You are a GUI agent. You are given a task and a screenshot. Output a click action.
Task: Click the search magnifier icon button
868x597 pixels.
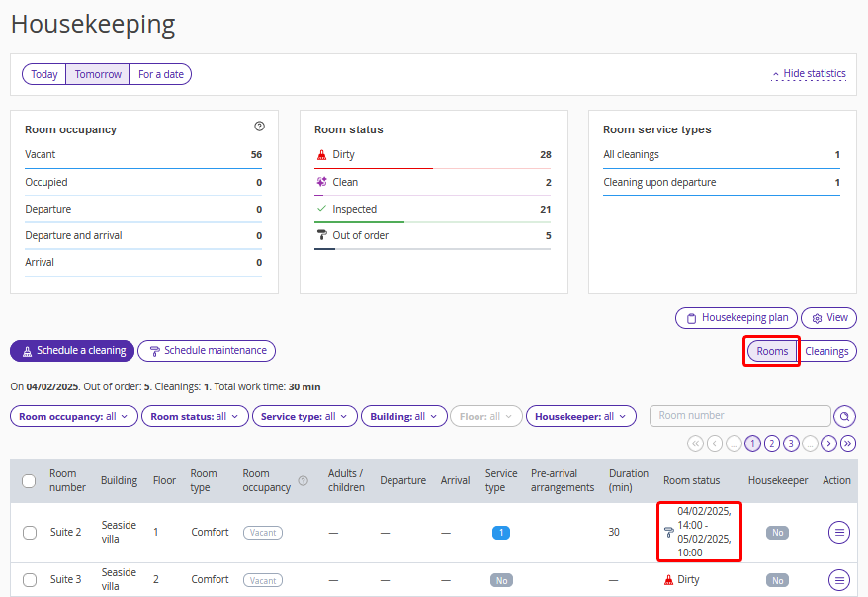(845, 416)
